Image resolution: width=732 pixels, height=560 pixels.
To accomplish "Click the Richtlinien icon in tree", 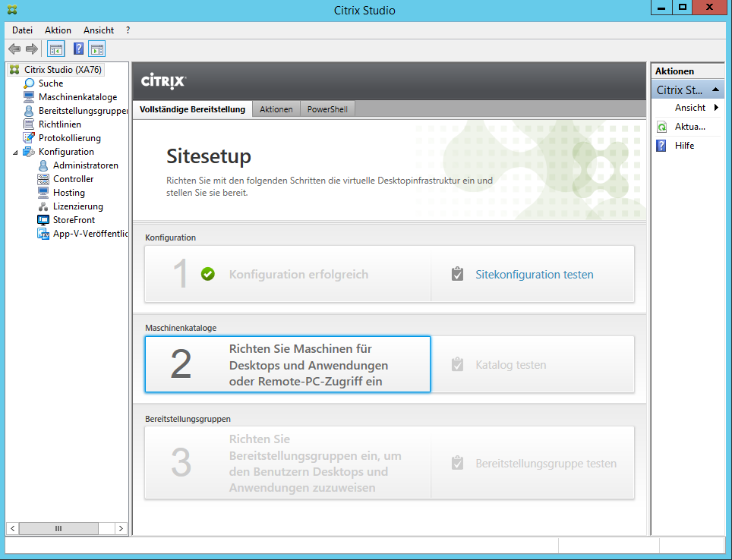I will point(29,124).
